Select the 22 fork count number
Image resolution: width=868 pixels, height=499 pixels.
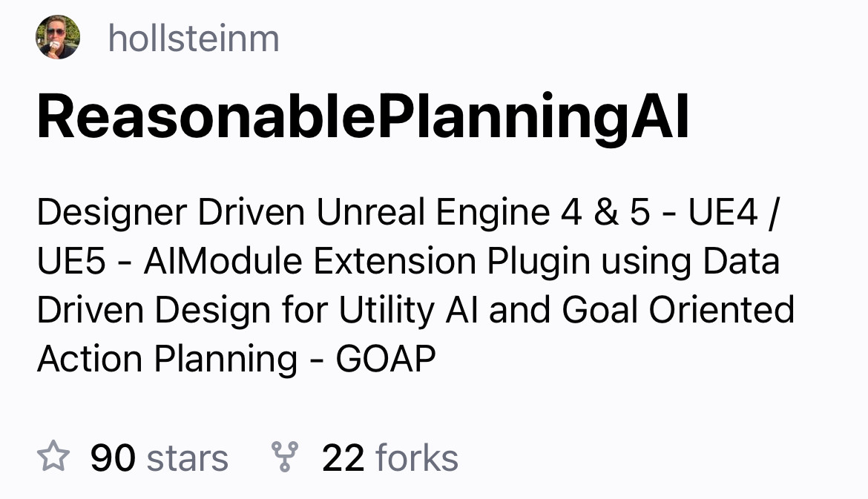point(343,458)
